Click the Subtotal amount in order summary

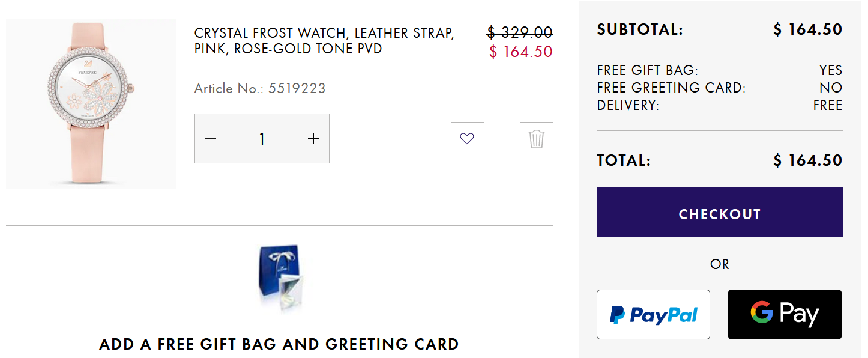(808, 29)
